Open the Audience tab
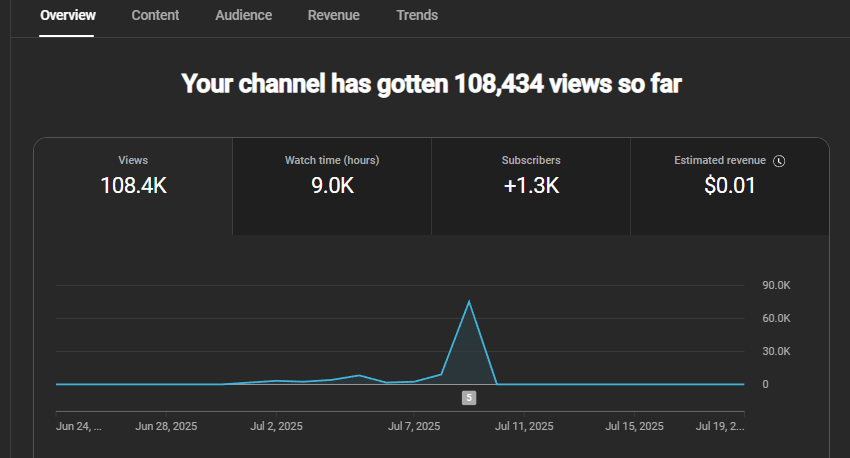850x458 pixels. click(243, 15)
